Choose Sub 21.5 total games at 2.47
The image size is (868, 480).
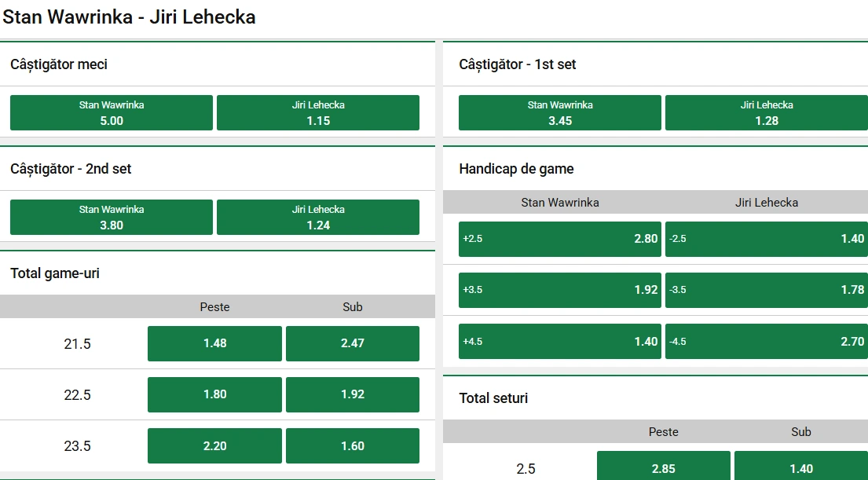click(x=353, y=344)
